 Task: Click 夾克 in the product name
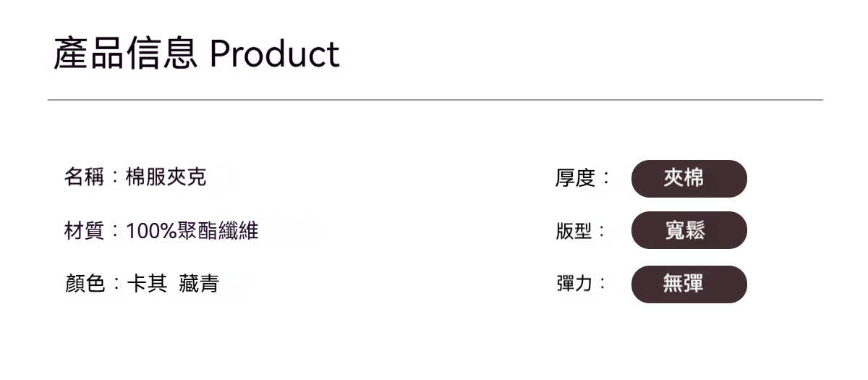coord(187,177)
